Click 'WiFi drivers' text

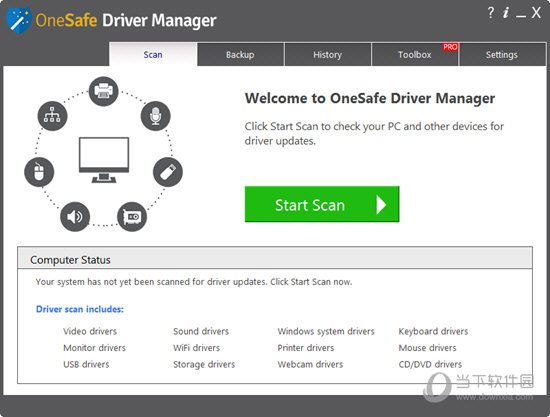click(x=197, y=348)
